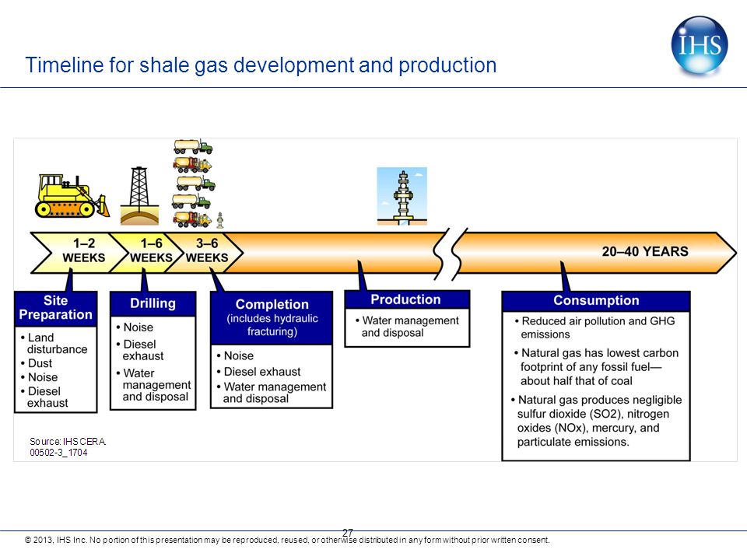Click the slide title 'Timeline for shale gas development'
Image resolution: width=747 pixels, height=560 pixels.
[x=261, y=65]
